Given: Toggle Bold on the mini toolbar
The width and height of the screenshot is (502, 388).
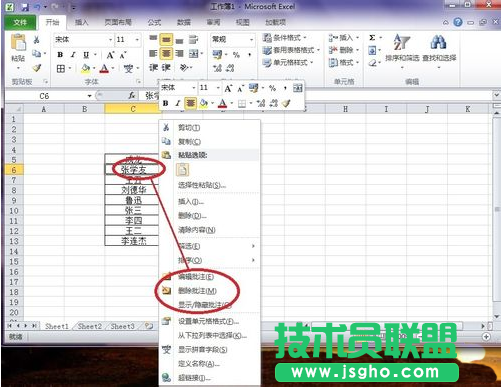Looking at the screenshot, I should pyautogui.click(x=165, y=104).
